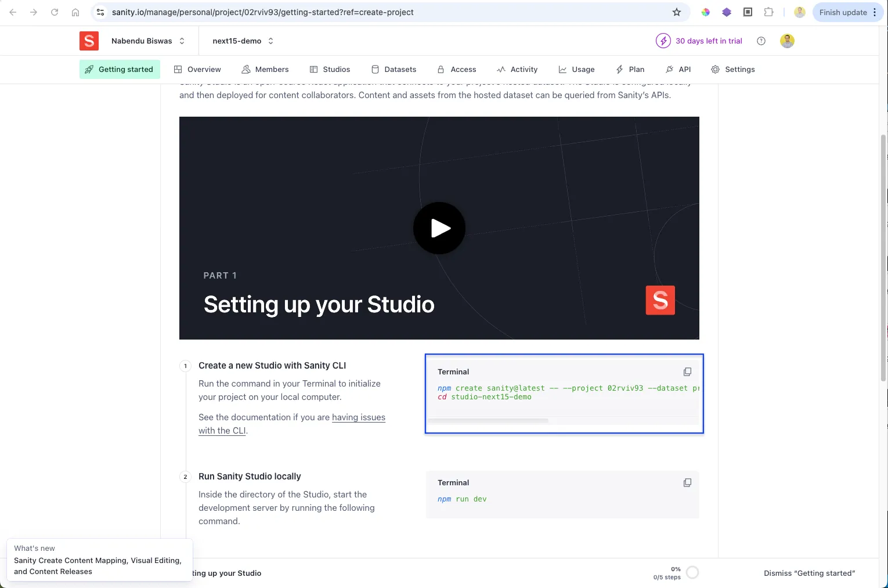Open the Sanity user account avatar
Image resolution: width=888 pixels, height=588 pixels.
(x=788, y=41)
